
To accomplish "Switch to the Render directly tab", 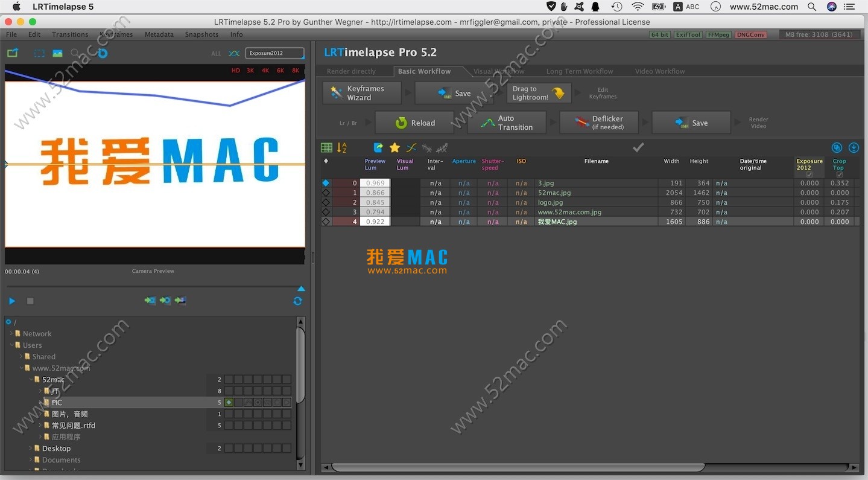I will [351, 71].
